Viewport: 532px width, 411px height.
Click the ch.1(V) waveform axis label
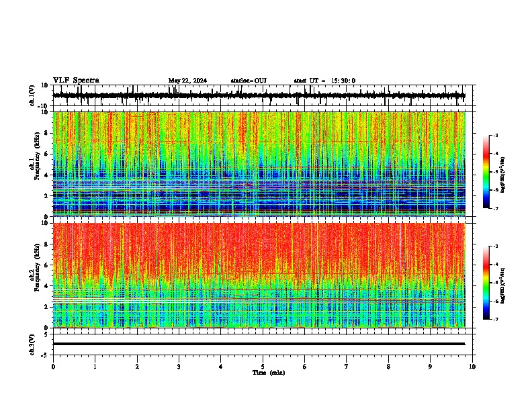pos(32,95)
